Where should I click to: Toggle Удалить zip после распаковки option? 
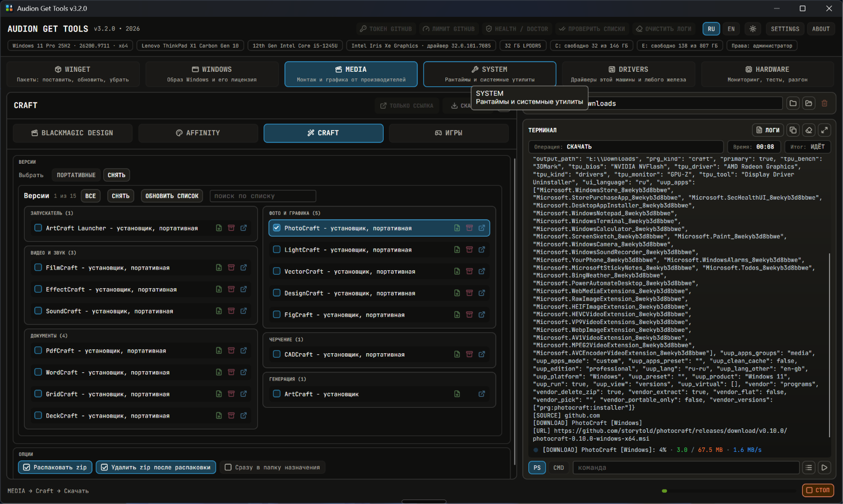click(x=155, y=467)
